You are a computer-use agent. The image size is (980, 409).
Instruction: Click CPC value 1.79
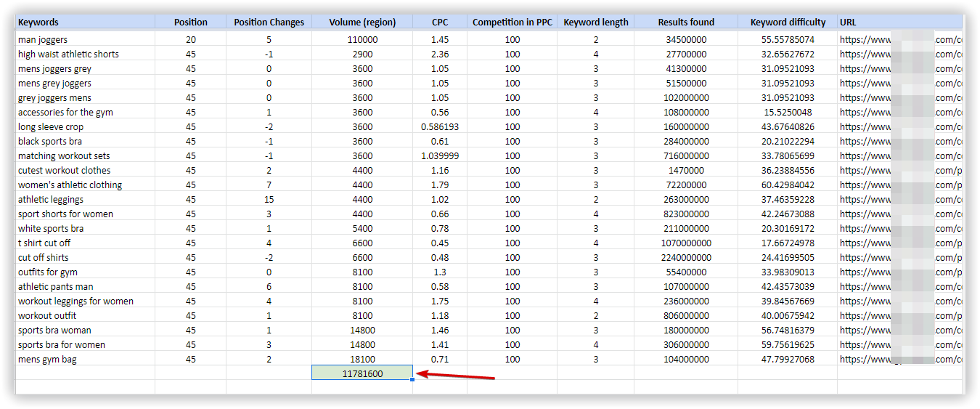click(440, 185)
